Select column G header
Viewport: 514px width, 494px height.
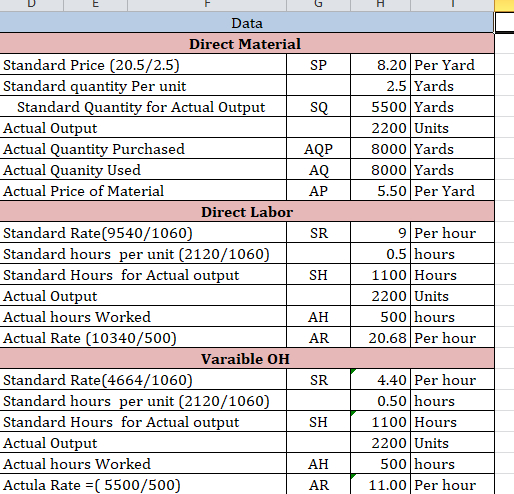tap(318, 5)
